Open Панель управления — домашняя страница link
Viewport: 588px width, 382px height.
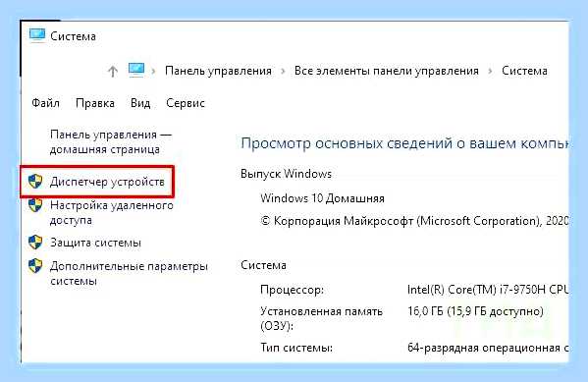click(111, 141)
